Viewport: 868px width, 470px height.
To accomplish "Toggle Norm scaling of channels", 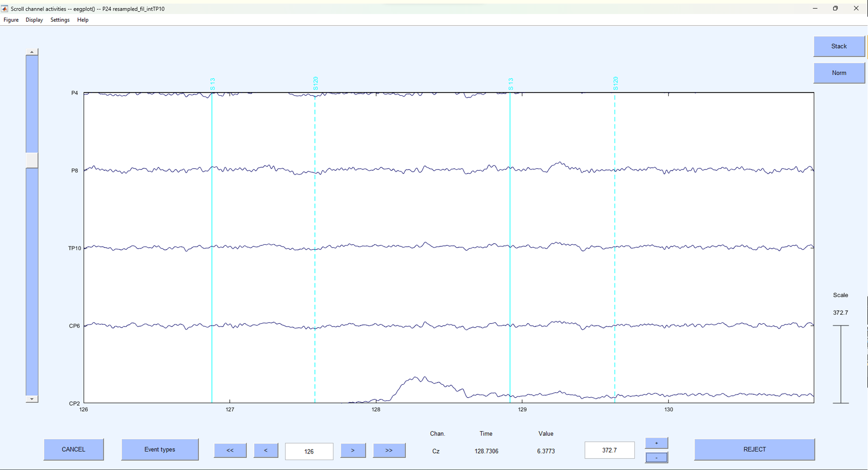I will coord(839,73).
